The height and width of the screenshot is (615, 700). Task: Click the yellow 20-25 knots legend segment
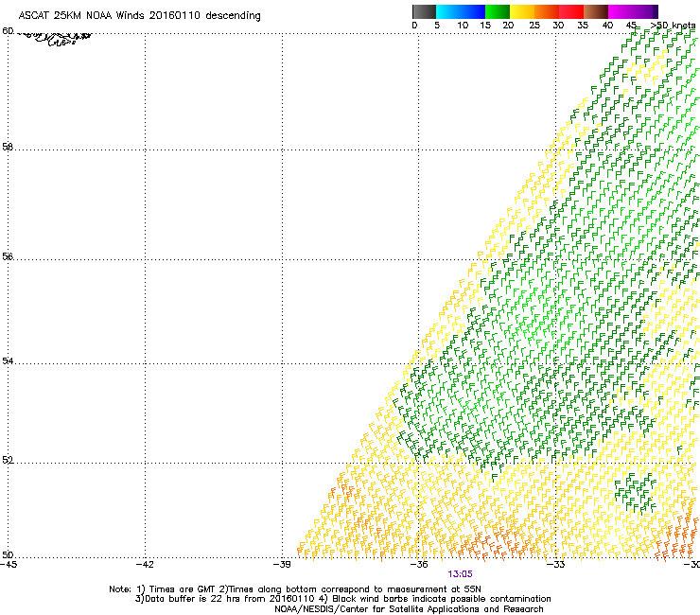coord(522,11)
